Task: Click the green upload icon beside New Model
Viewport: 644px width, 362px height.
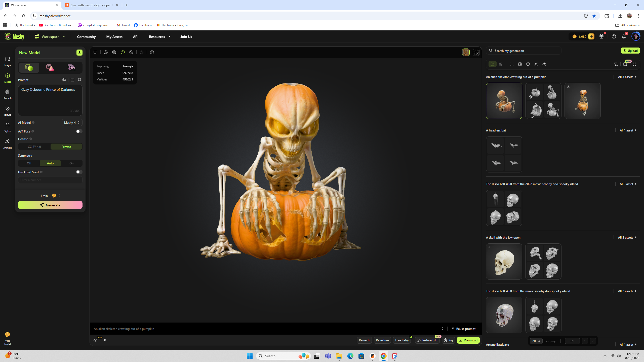Action: [79, 53]
